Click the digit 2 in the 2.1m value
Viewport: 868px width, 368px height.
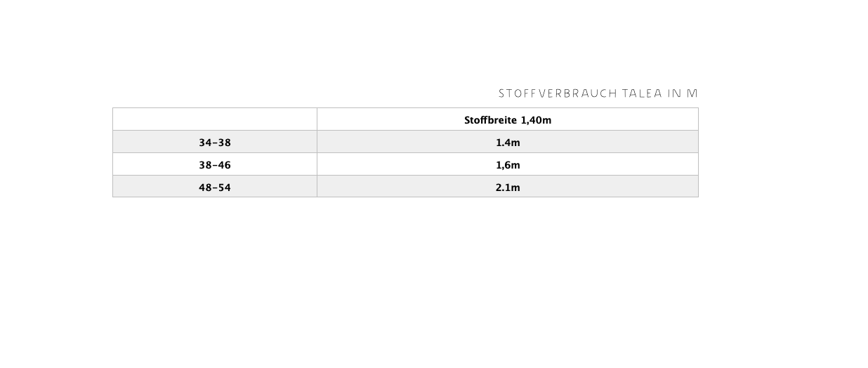(499, 188)
